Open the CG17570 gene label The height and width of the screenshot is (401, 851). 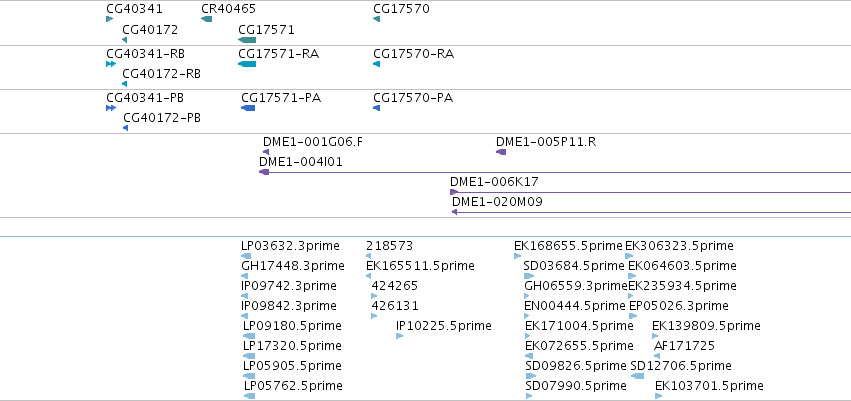401,9
